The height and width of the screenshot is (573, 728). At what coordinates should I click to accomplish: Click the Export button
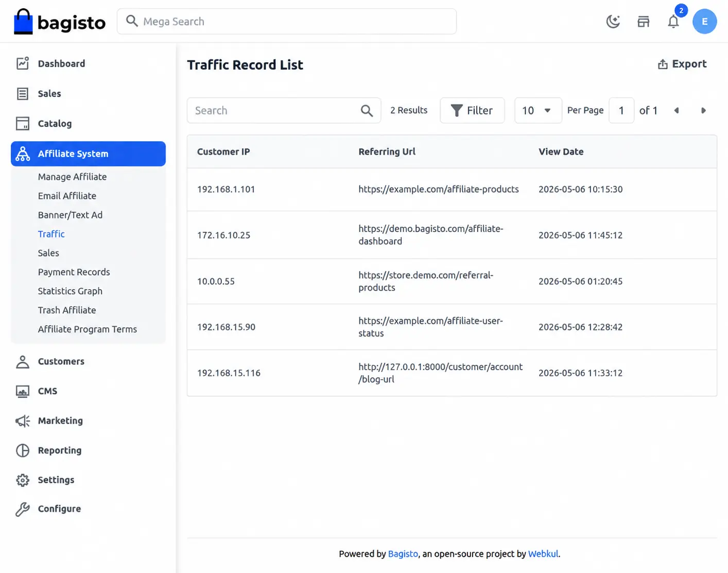click(682, 64)
